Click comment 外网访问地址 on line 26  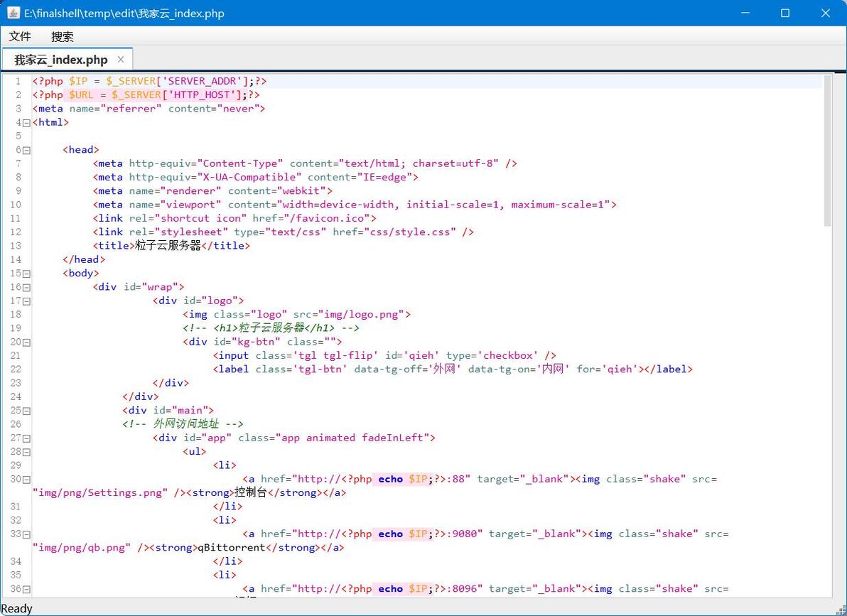(x=186, y=424)
